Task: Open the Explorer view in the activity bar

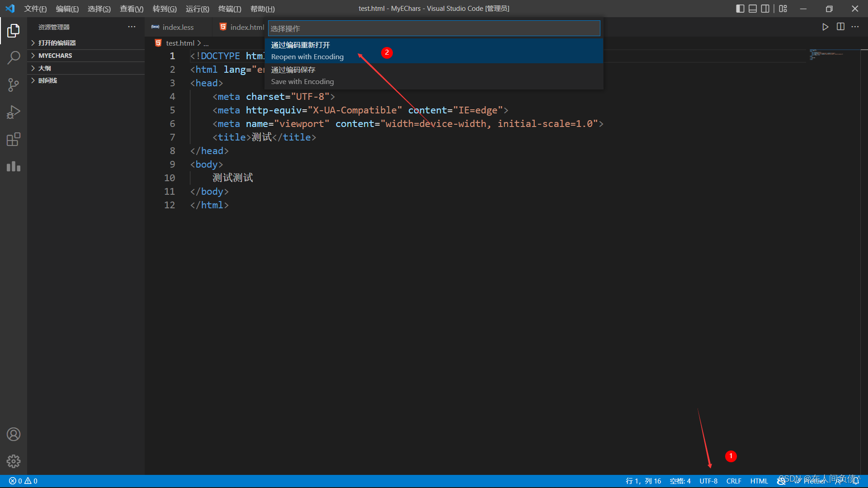Action: (14, 31)
